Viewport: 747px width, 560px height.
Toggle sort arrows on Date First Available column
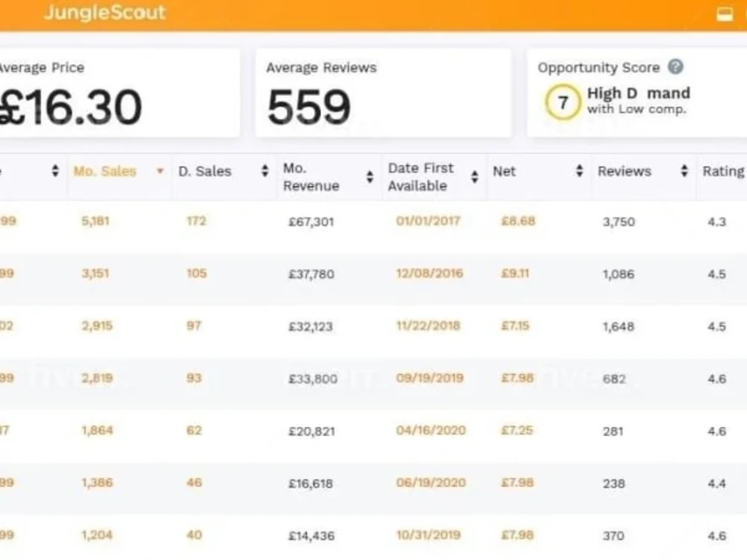pos(474,177)
